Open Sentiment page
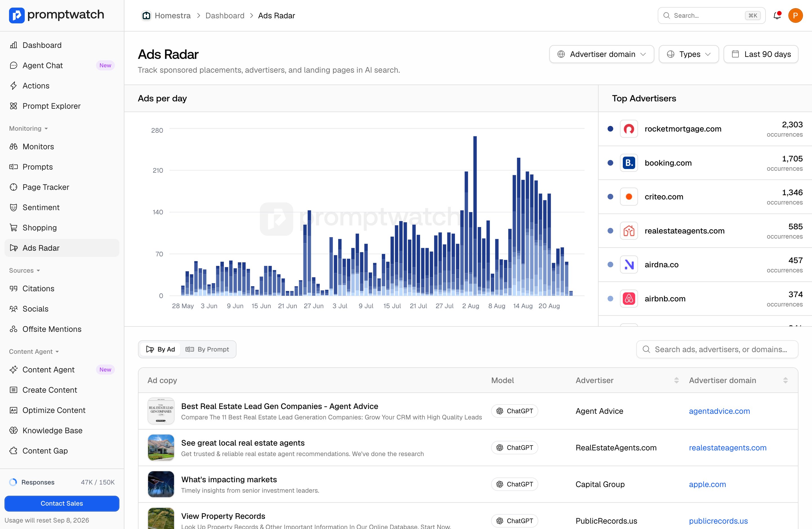 click(x=62, y=207)
